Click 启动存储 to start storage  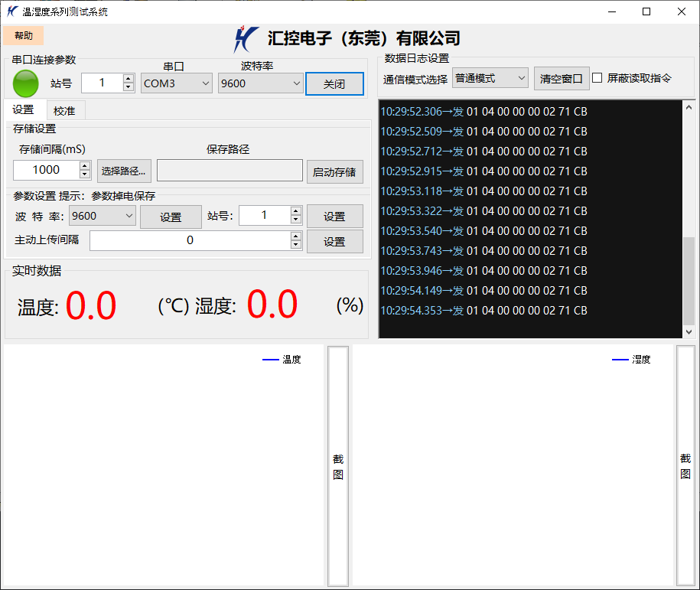334,172
